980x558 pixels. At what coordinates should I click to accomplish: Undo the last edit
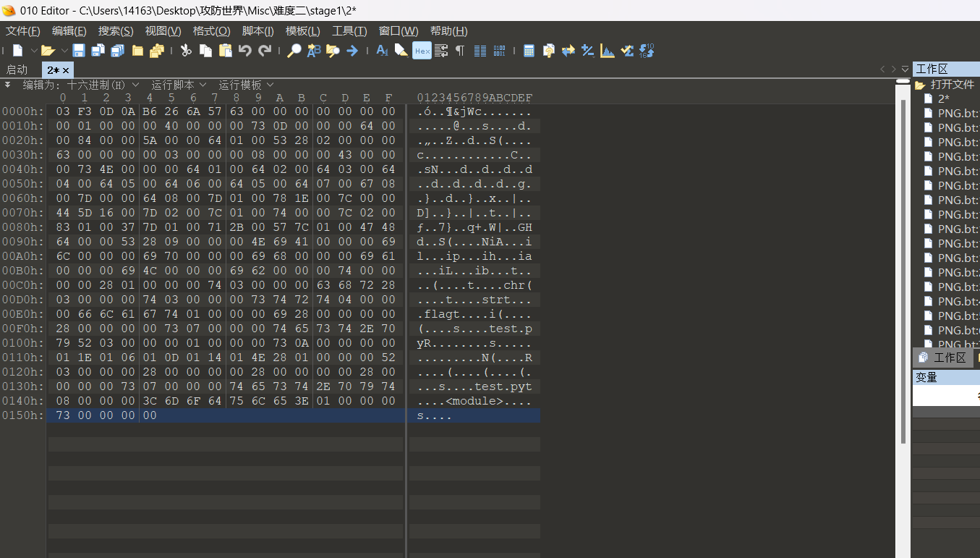point(244,50)
